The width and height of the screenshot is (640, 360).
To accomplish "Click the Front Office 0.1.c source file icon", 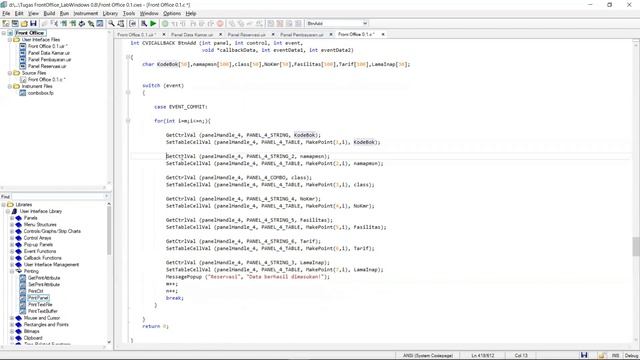I will [23, 80].
